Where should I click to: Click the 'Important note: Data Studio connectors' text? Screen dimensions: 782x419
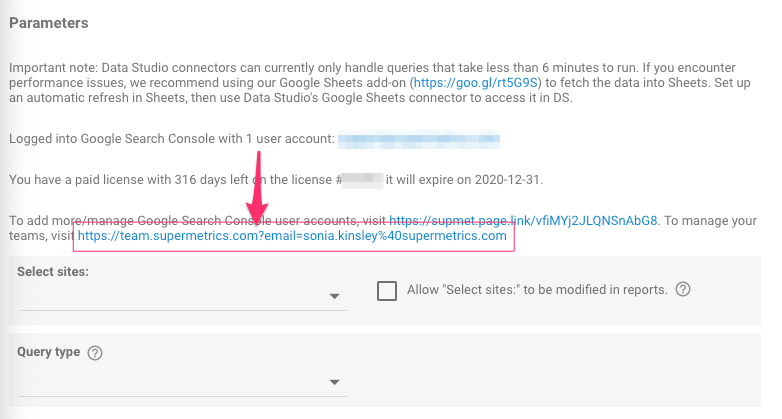coord(122,68)
